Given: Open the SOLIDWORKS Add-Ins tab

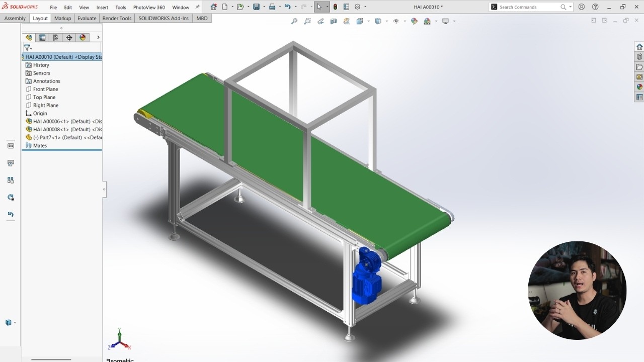Looking at the screenshot, I should point(164,18).
